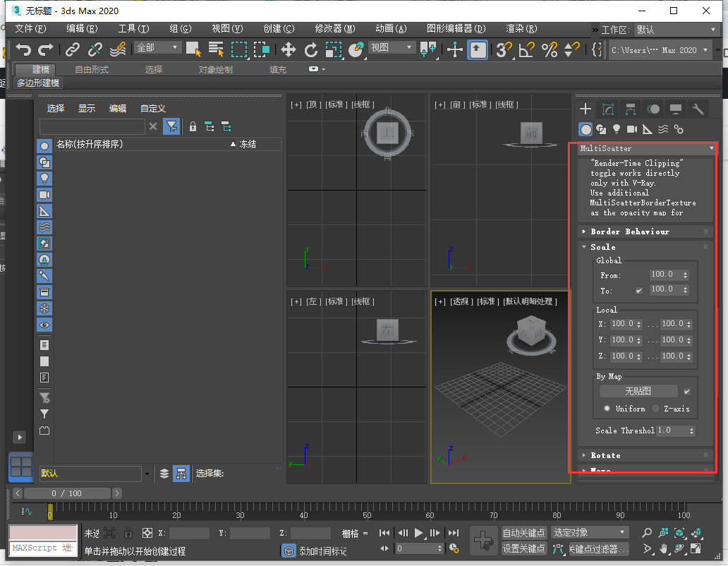Switch to 对象绘制 ribbon tab
Screen dimensions: 728x566
[x=215, y=70]
